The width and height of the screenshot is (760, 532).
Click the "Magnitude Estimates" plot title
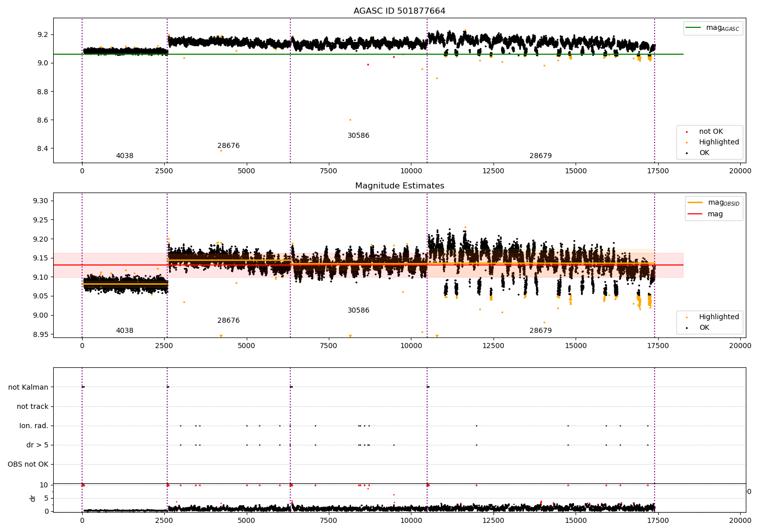(x=399, y=186)
